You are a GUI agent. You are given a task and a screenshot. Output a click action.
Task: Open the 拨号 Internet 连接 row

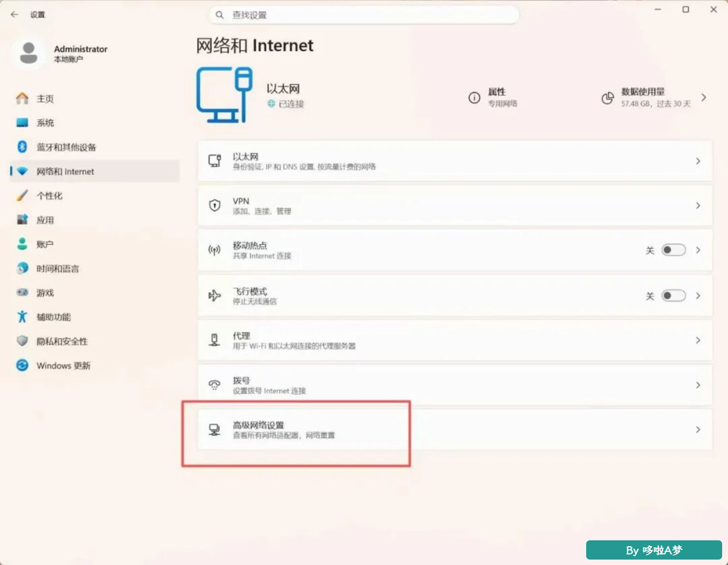pos(455,385)
